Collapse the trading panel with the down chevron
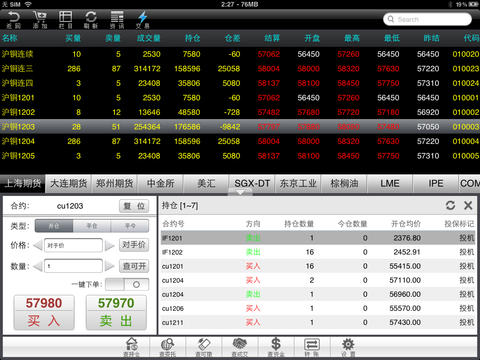Screen dimensions: 480x360 click(240, 192)
